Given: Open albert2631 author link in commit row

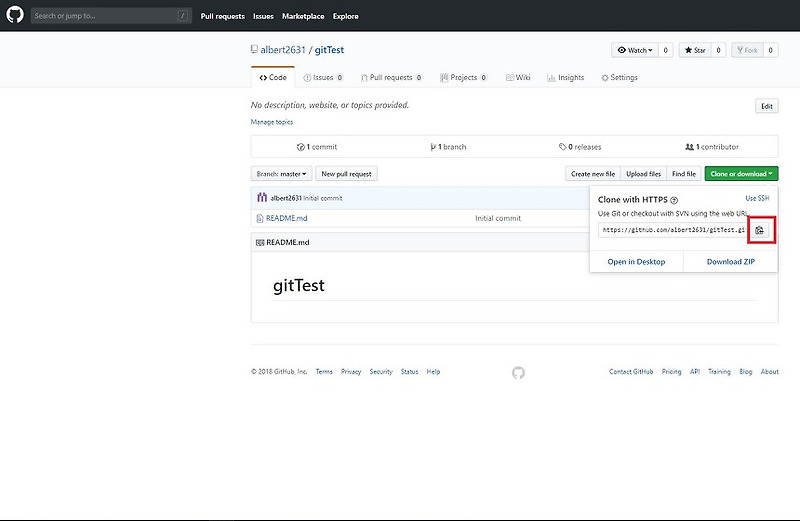Looking at the screenshot, I should (x=286, y=198).
